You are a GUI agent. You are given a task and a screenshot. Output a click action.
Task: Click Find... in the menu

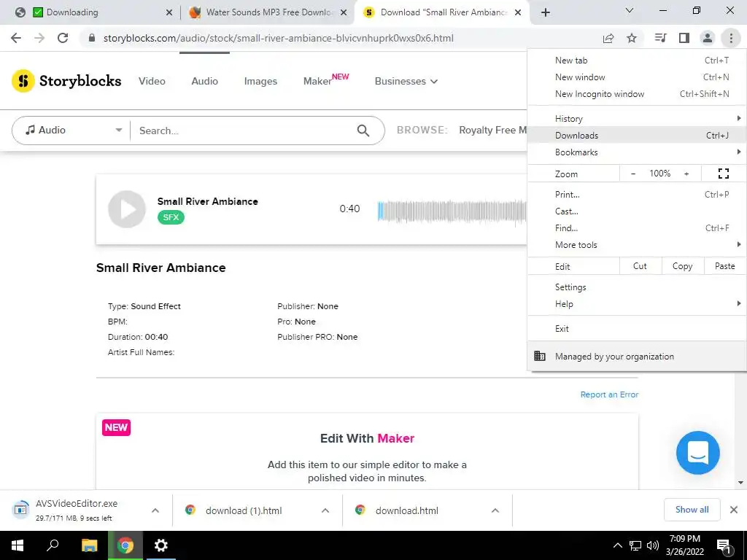[x=636, y=228]
